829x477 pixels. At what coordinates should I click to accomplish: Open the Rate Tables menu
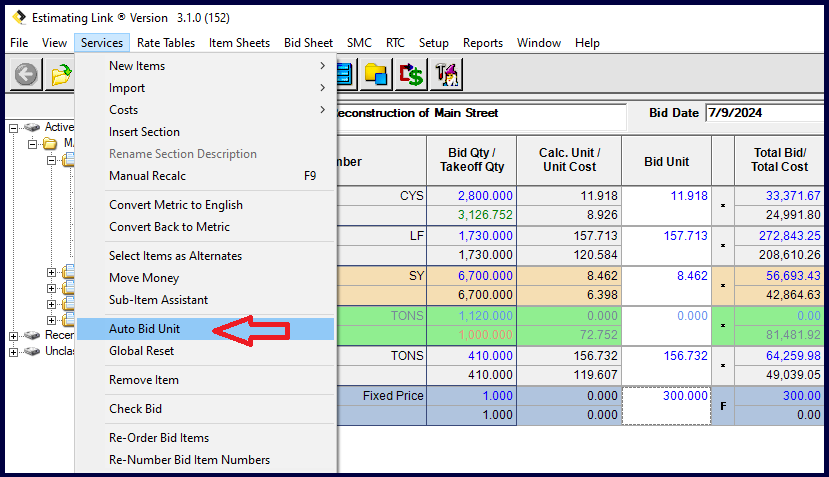[166, 43]
